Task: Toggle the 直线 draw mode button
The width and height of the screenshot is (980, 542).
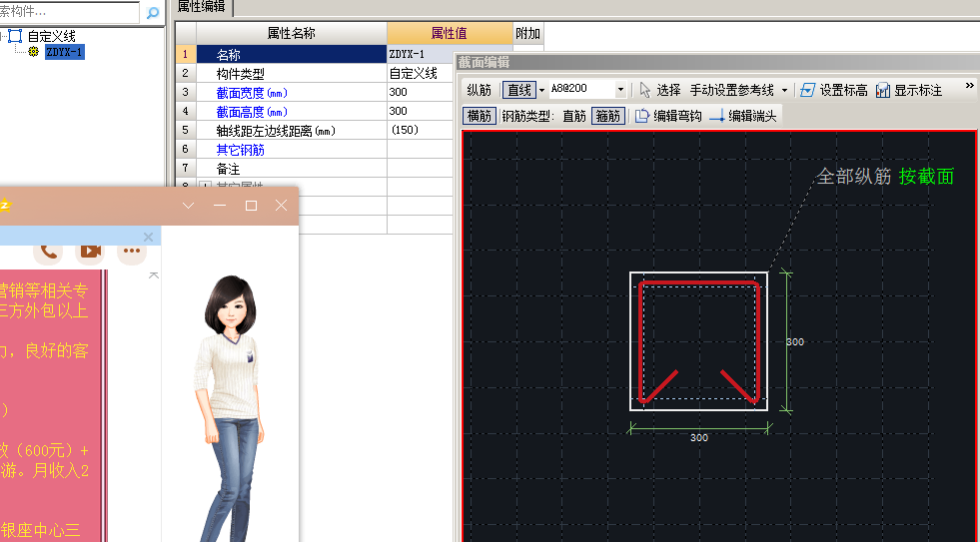Action: (x=518, y=91)
